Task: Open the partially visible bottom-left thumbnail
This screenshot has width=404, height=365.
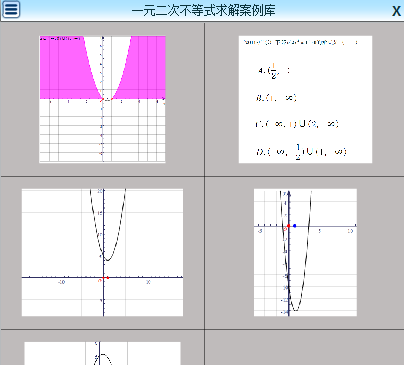Action: (102, 353)
